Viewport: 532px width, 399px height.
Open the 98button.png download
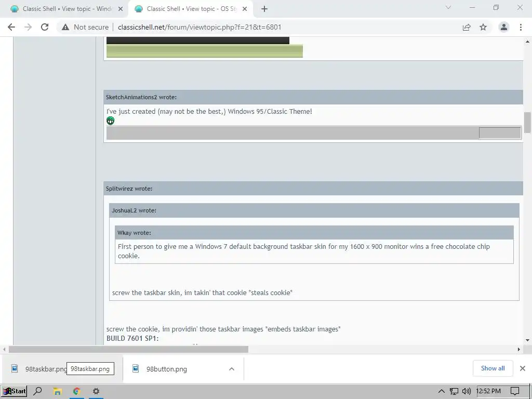pyautogui.click(x=167, y=369)
